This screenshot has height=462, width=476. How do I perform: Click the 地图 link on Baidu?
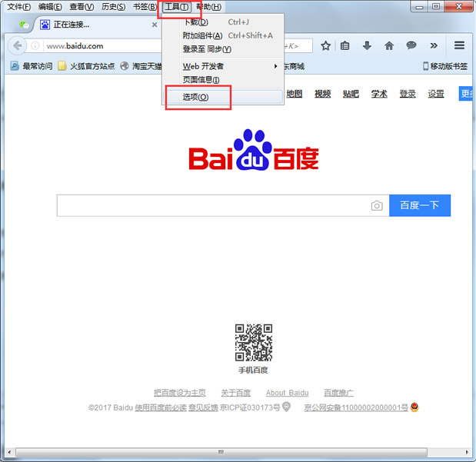(x=295, y=94)
